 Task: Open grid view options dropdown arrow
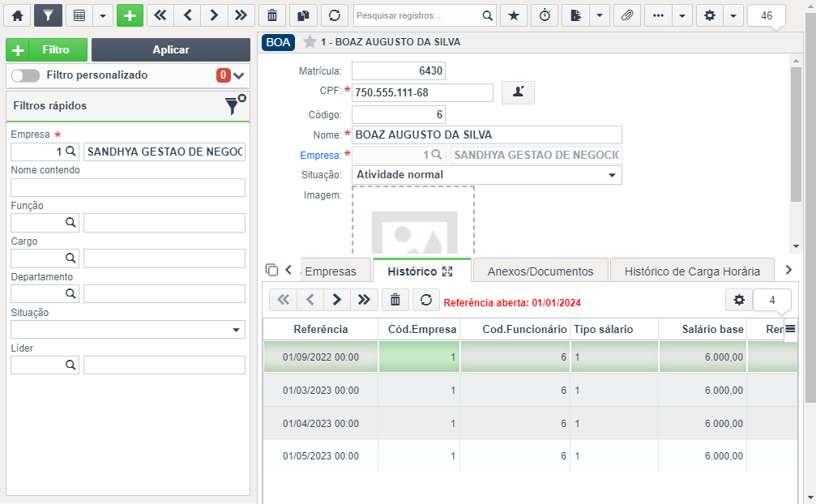click(103, 15)
